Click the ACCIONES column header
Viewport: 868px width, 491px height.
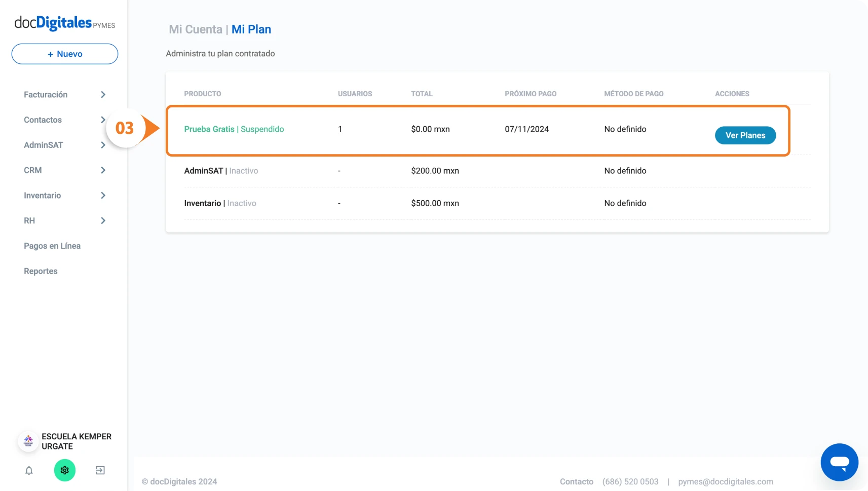732,94
